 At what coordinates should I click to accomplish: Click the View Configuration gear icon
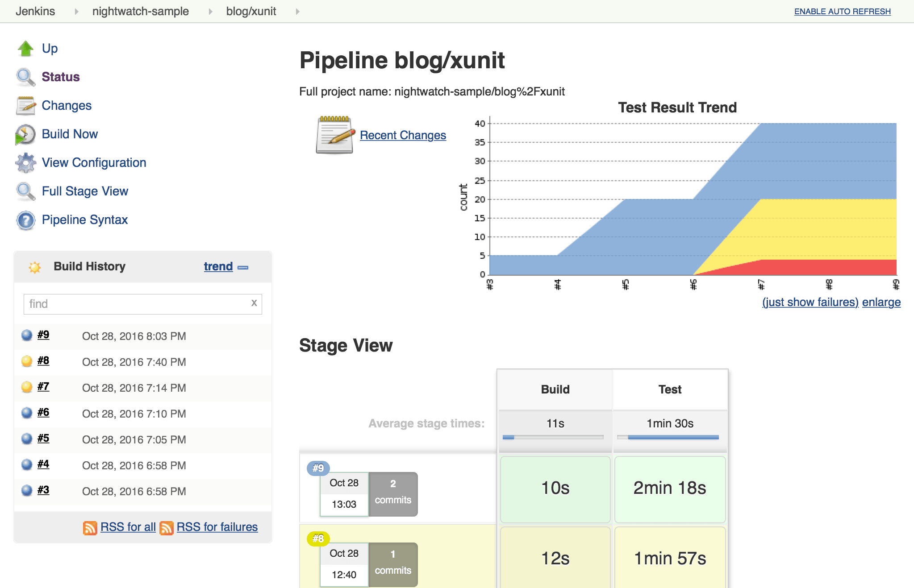point(25,163)
